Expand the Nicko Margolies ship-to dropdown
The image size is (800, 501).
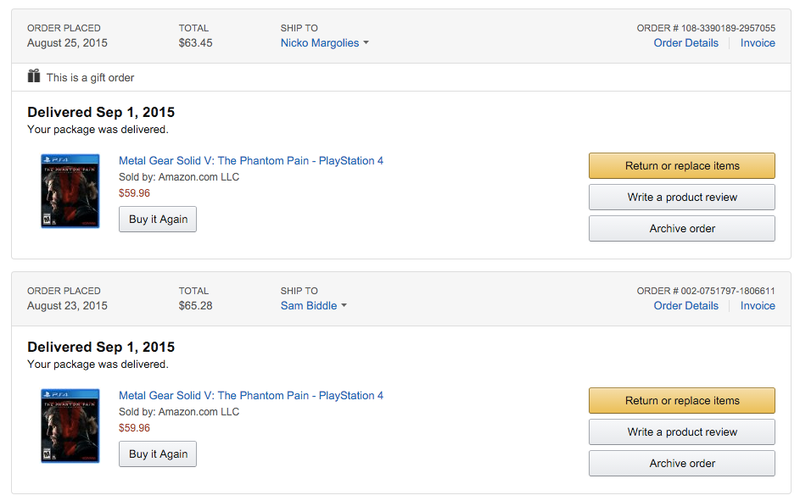pos(366,43)
